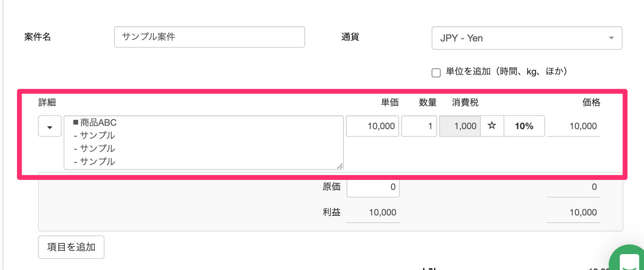Expand the line item options arrow
644x270 pixels.
(49, 126)
